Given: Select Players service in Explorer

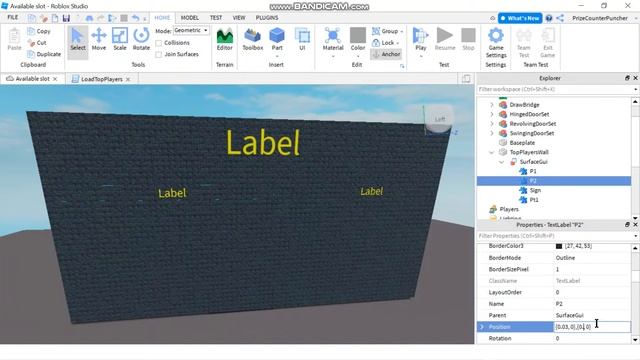Looking at the screenshot, I should (509, 209).
